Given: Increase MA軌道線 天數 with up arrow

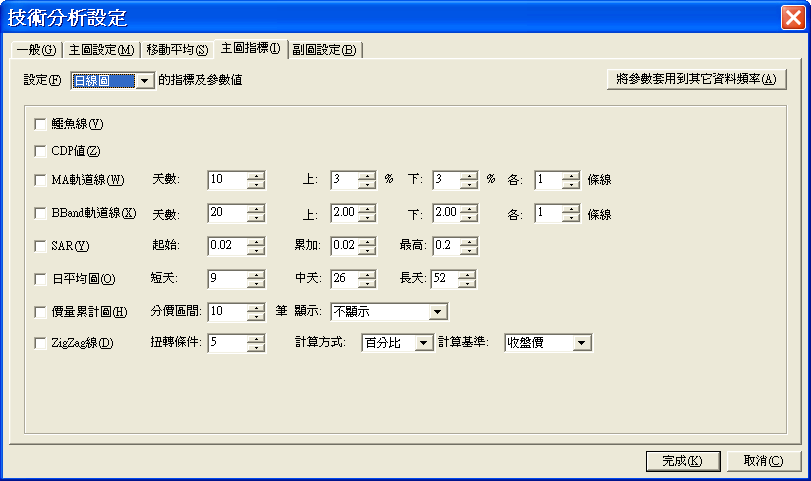Looking at the screenshot, I should point(257,176).
